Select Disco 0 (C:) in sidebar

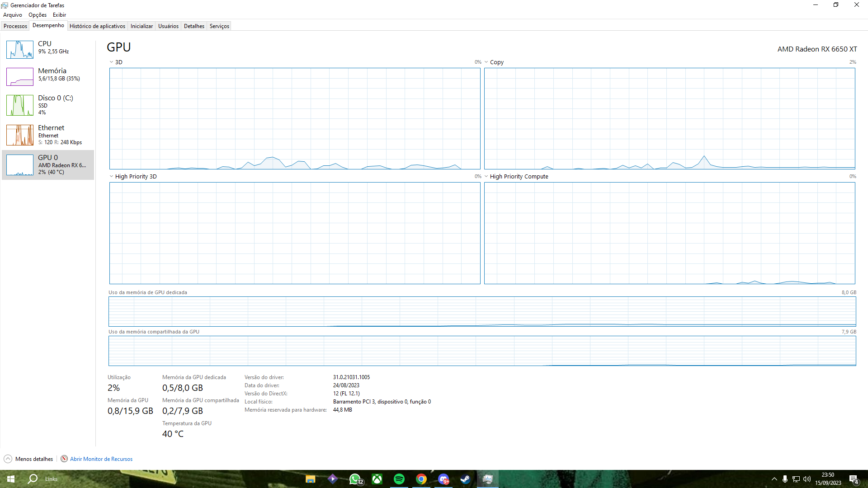point(48,105)
